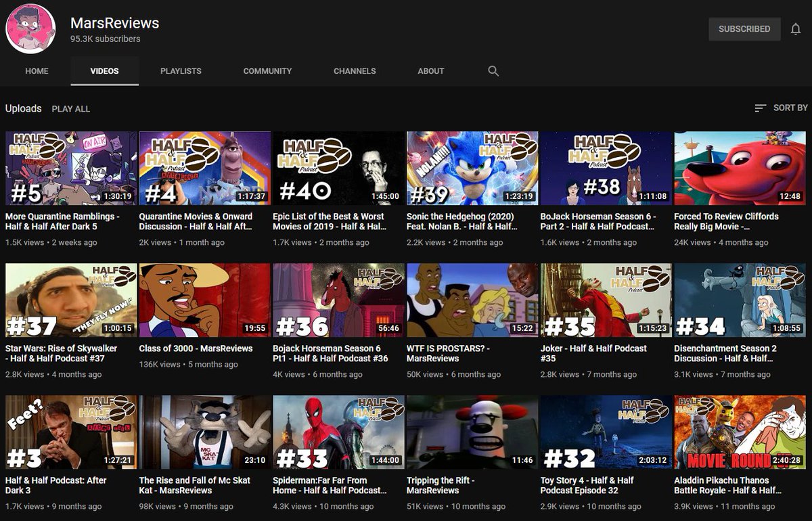Click the Subscribed button
The image size is (812, 521).
tap(744, 29)
